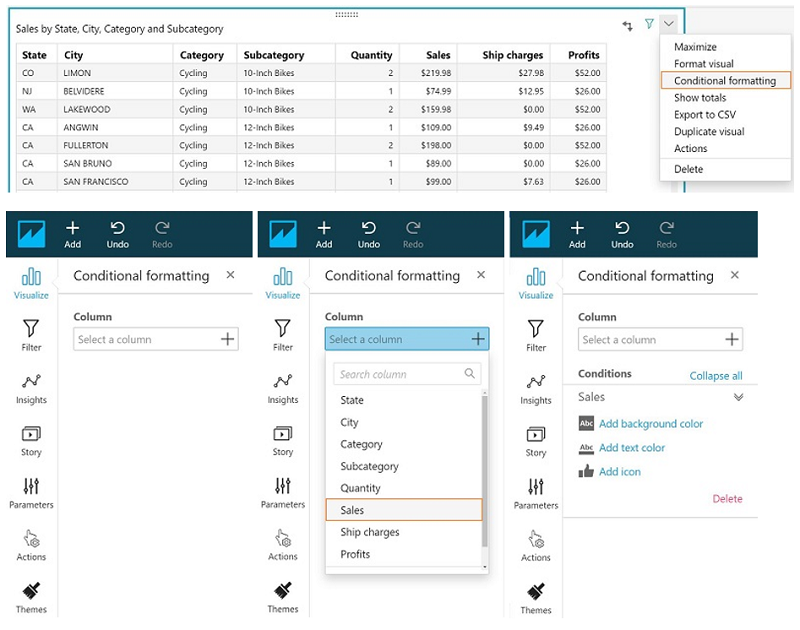
Task: Select Delete in the visual dropdown menu
Action: pos(688,169)
